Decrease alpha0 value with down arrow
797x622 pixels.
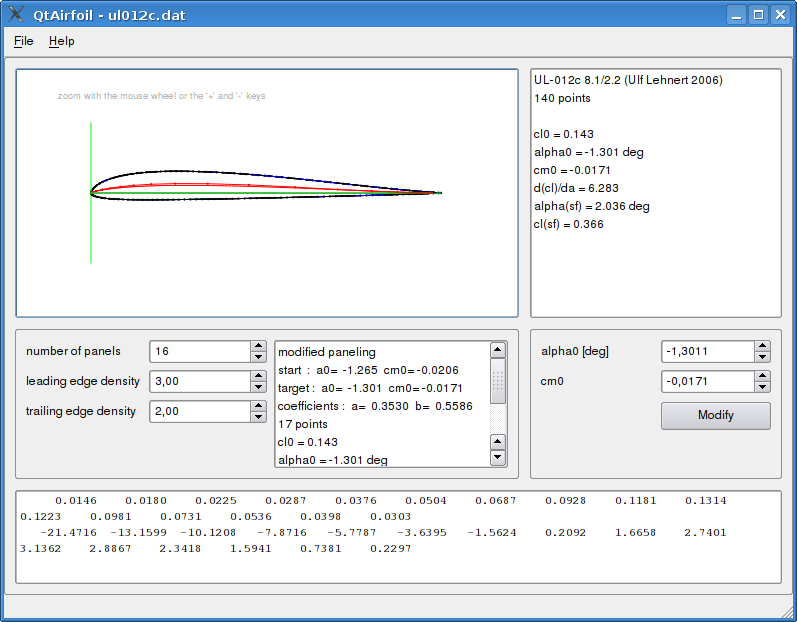click(x=762, y=357)
